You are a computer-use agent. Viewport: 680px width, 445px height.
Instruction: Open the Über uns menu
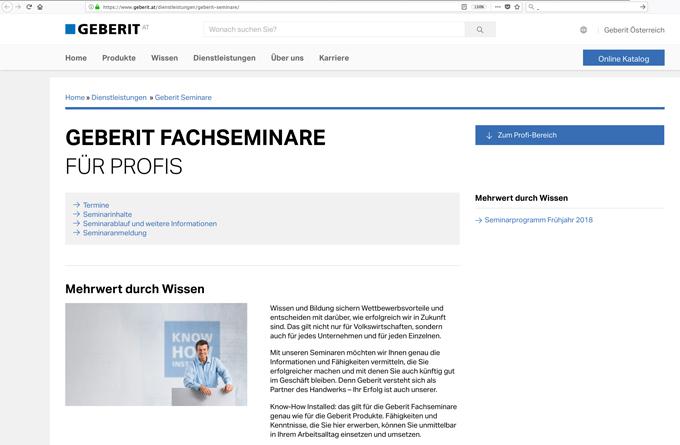coord(287,58)
